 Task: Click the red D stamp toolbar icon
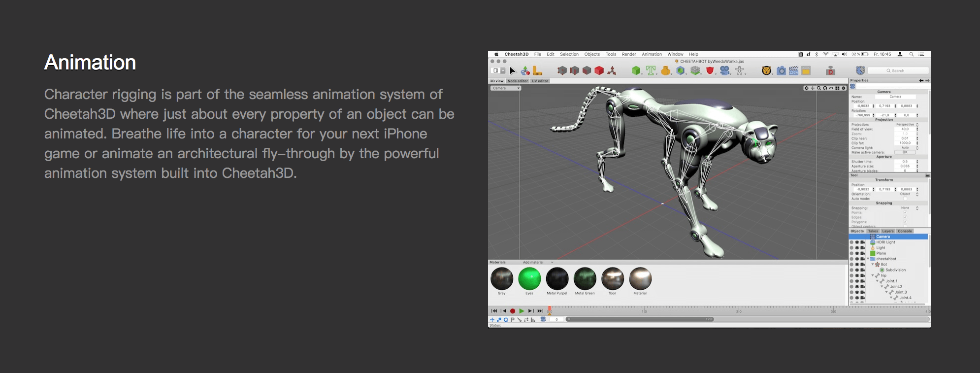click(x=831, y=70)
